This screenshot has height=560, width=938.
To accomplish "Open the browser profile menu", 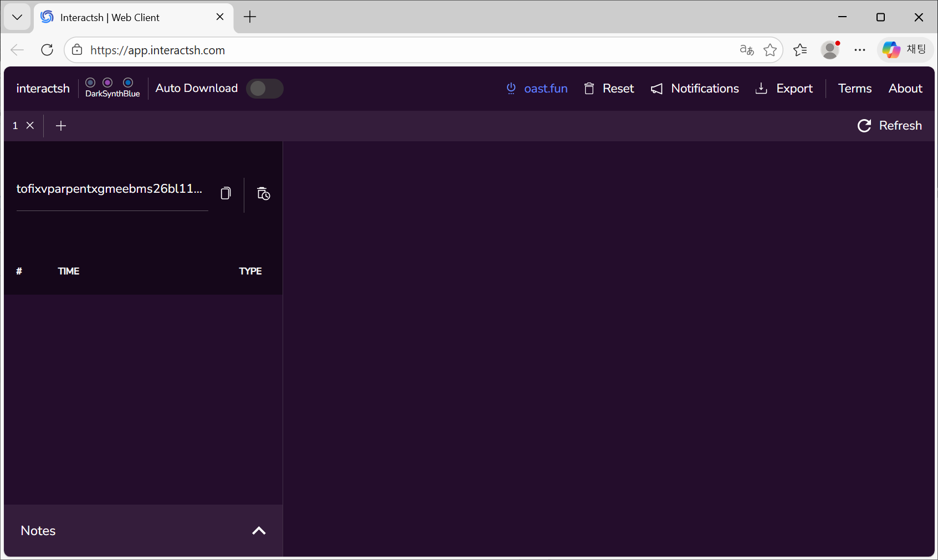I will point(830,50).
